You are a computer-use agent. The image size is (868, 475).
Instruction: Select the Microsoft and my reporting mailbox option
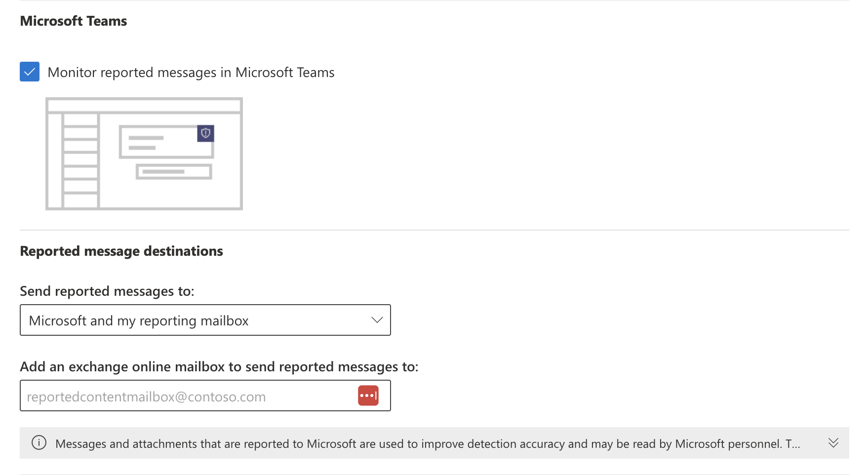point(140,320)
